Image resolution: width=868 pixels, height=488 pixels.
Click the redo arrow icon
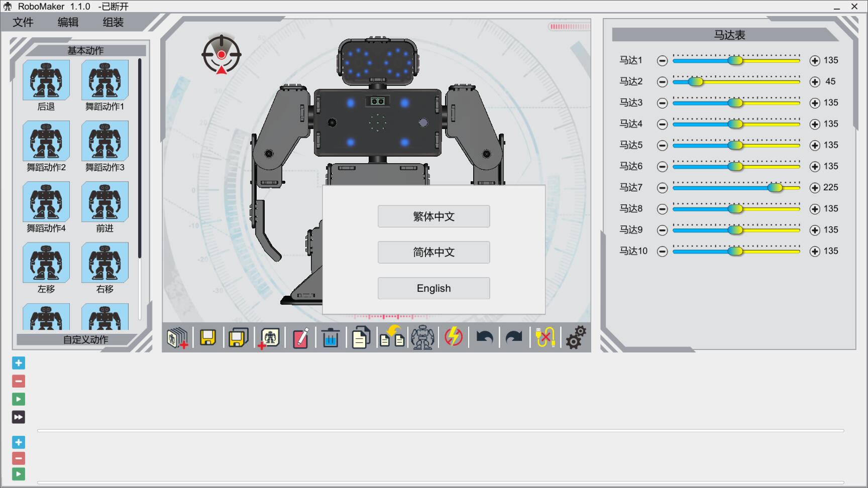tap(514, 337)
